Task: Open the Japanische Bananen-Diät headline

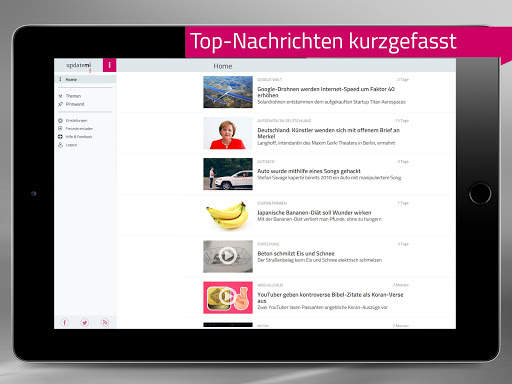Action: pyautogui.click(x=314, y=213)
